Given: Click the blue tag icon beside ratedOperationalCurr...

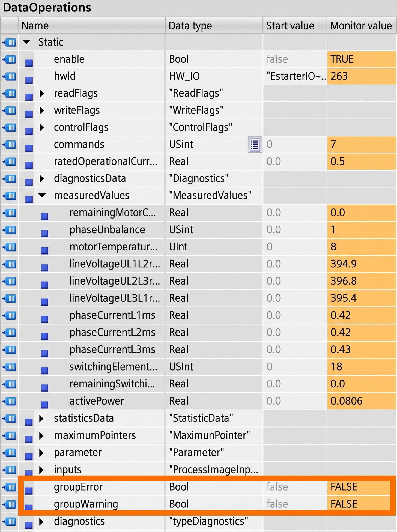Looking at the screenshot, I should point(29,165).
